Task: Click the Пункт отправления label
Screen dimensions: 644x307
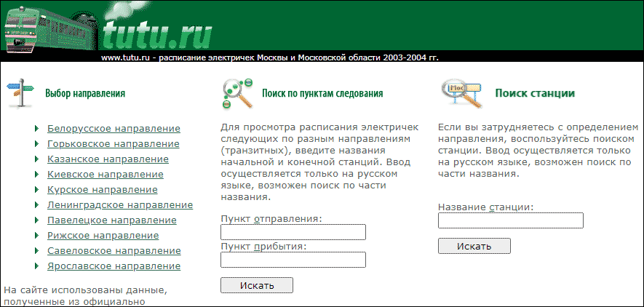Action: (271, 219)
